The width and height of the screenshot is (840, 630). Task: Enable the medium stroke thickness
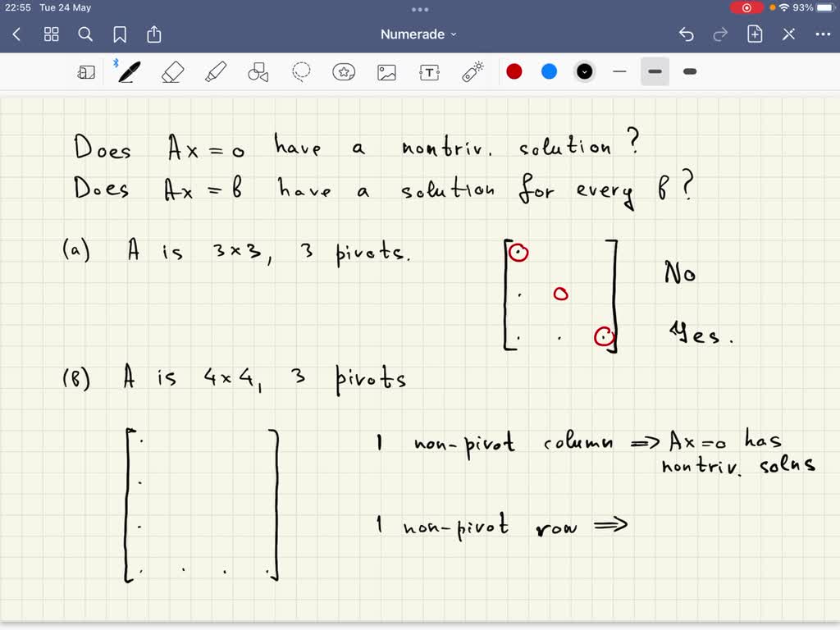click(x=655, y=71)
